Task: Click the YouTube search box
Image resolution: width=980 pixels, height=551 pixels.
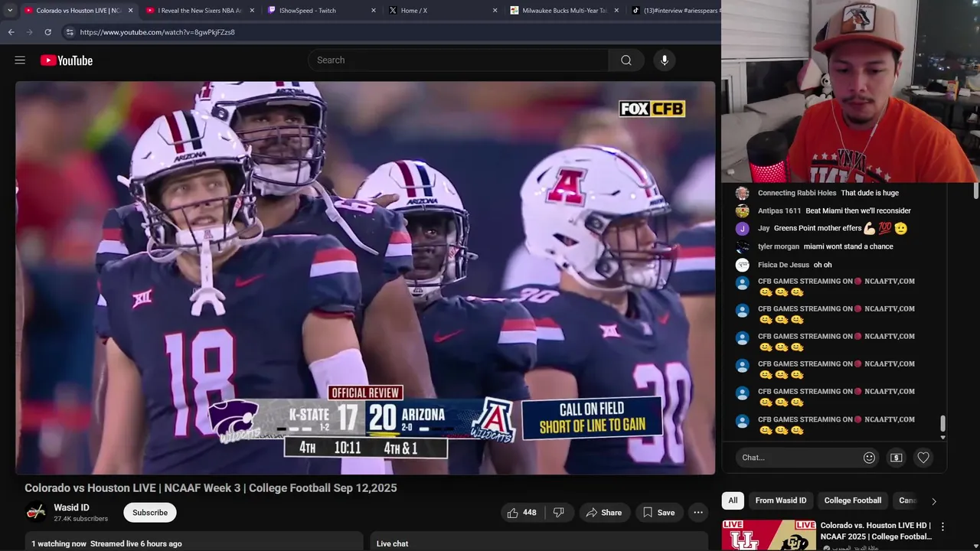Action: (x=458, y=60)
